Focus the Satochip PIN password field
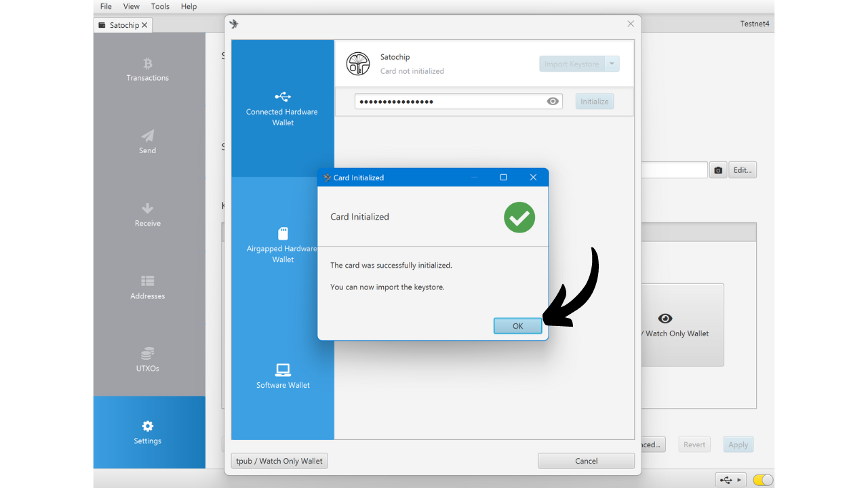The height and width of the screenshot is (488, 868). click(458, 102)
